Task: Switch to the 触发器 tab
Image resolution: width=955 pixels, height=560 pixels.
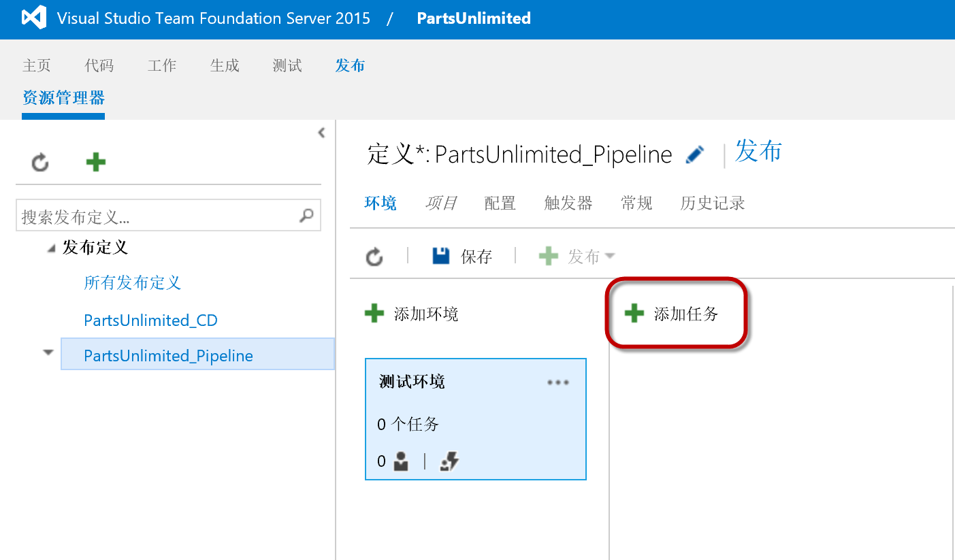Action: coord(568,203)
